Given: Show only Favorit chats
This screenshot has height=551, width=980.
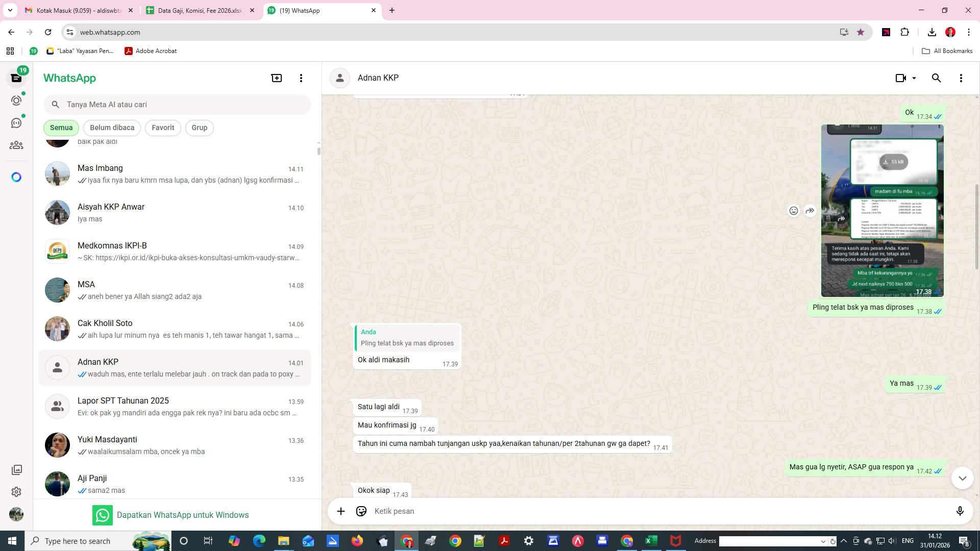Looking at the screenshot, I should tap(162, 128).
